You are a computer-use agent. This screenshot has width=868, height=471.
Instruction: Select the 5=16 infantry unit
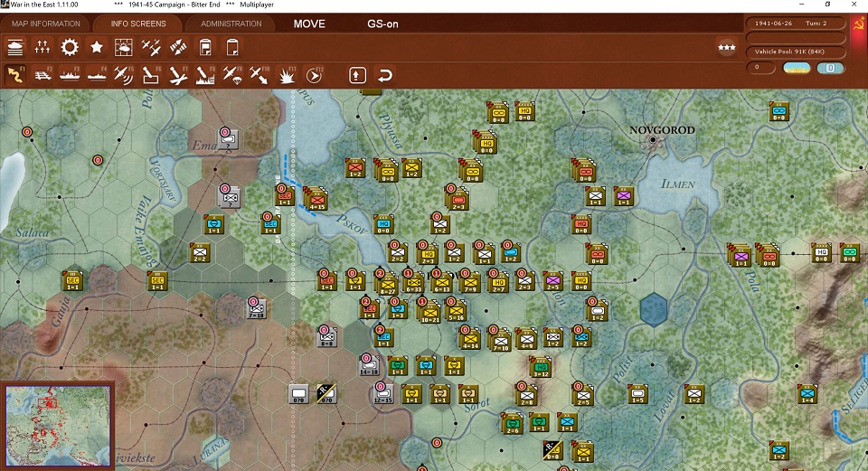pyautogui.click(x=456, y=310)
